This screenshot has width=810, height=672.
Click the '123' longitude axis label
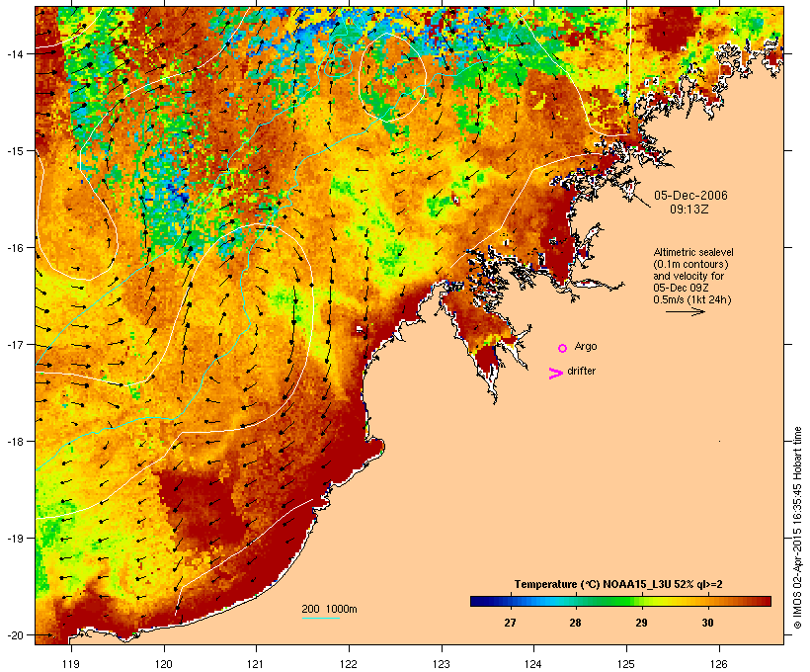click(x=442, y=664)
